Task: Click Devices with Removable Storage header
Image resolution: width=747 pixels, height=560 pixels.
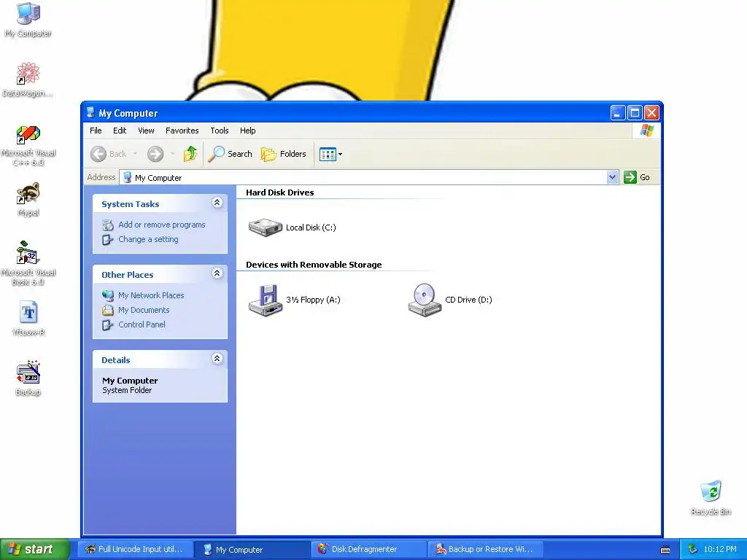Action: coord(314,265)
